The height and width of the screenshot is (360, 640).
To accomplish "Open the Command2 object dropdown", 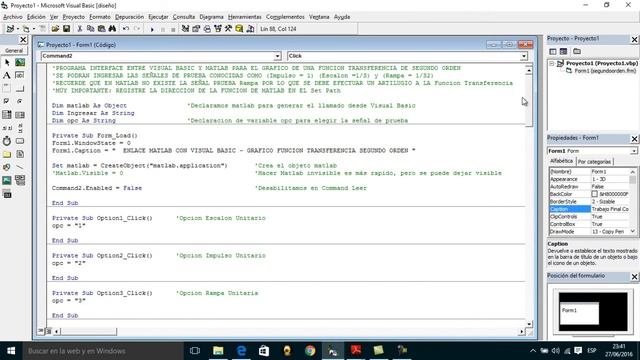I will point(277,56).
